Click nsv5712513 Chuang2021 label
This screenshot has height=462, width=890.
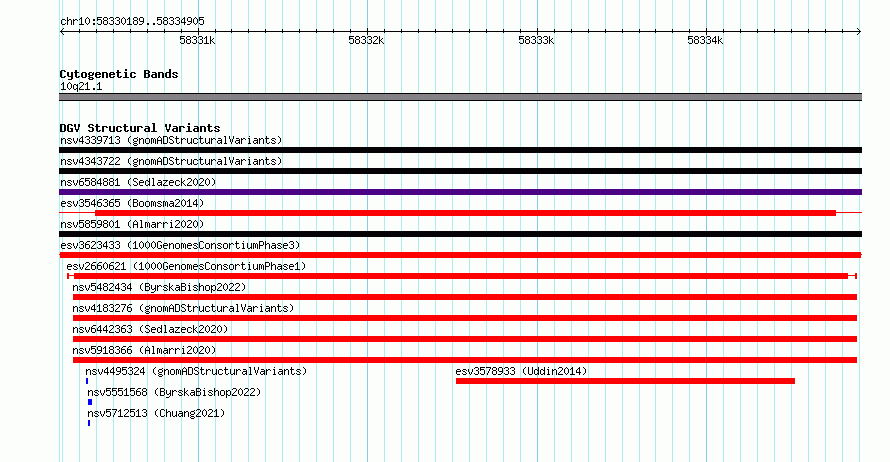coord(156,413)
